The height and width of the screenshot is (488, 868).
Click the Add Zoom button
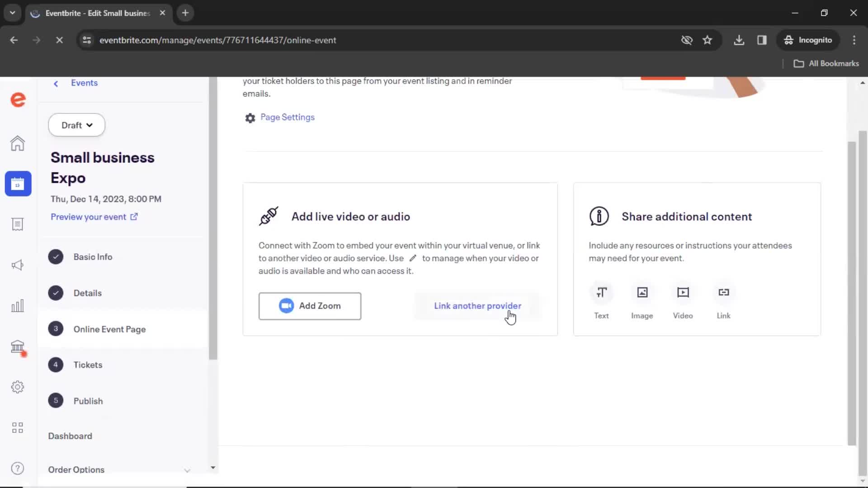click(x=310, y=306)
